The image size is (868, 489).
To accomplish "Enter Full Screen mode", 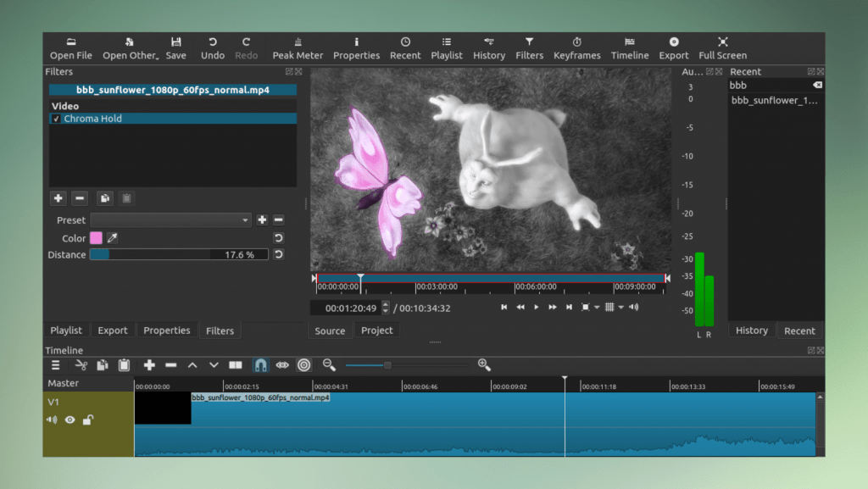I will [722, 48].
